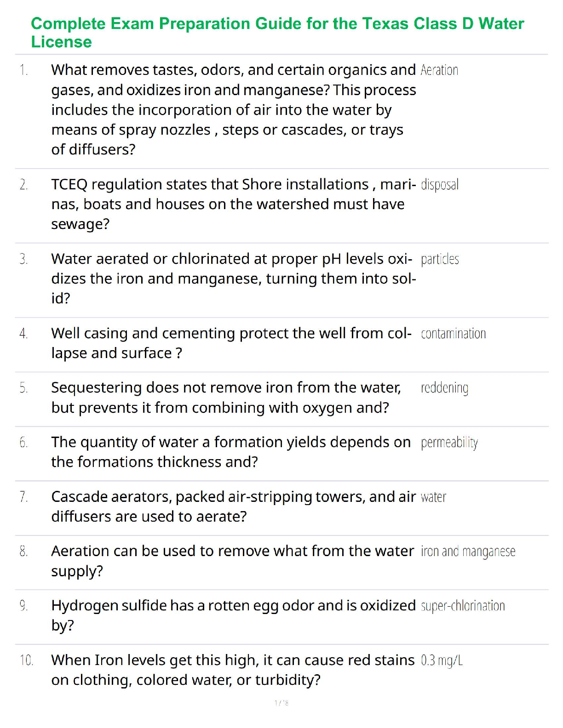
Task: Click the number 4 list marker
Action: (x=24, y=334)
